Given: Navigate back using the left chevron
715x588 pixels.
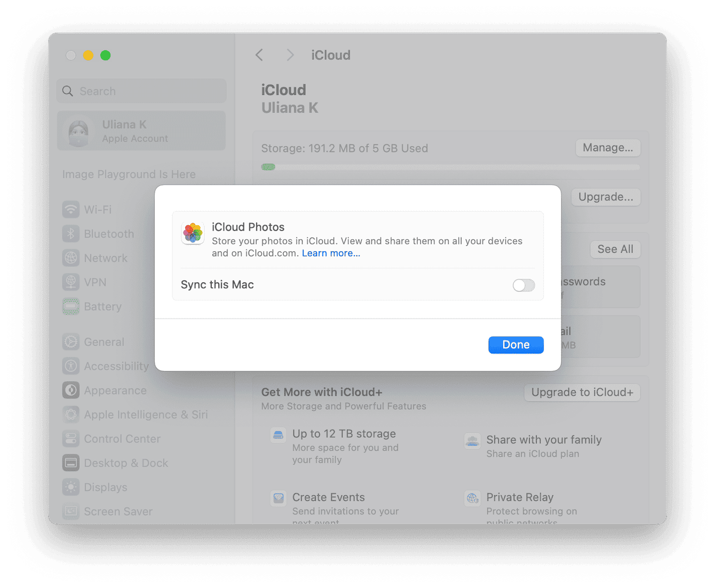Looking at the screenshot, I should (x=259, y=55).
